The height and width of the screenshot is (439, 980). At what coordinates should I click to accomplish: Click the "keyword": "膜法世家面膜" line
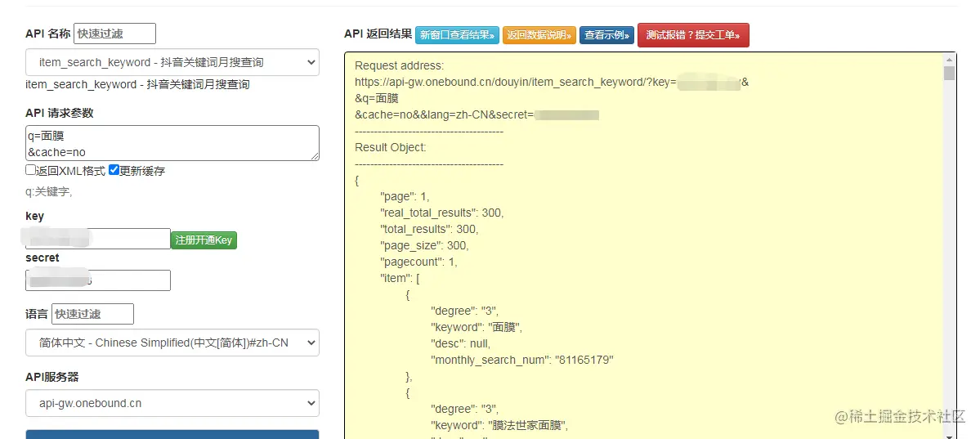click(499, 425)
